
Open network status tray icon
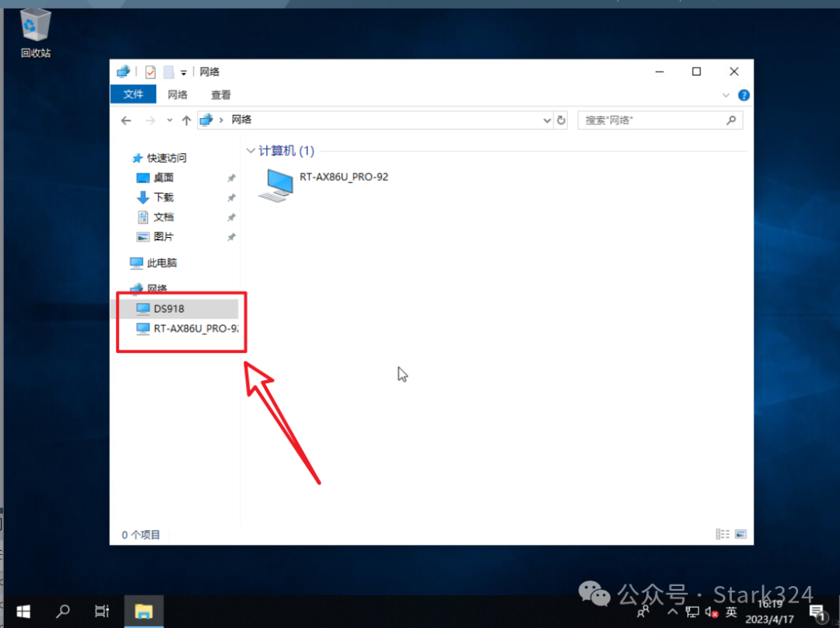pyautogui.click(x=692, y=612)
